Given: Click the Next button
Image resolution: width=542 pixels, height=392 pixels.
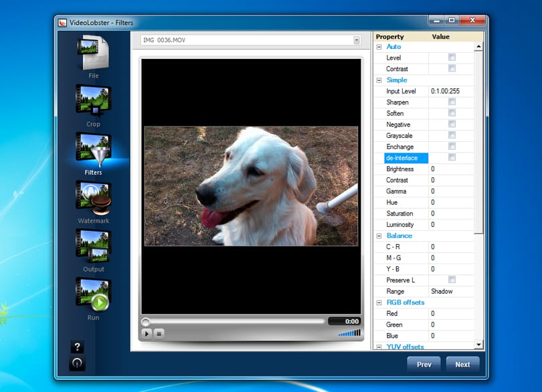Looking at the screenshot, I should [x=462, y=365].
